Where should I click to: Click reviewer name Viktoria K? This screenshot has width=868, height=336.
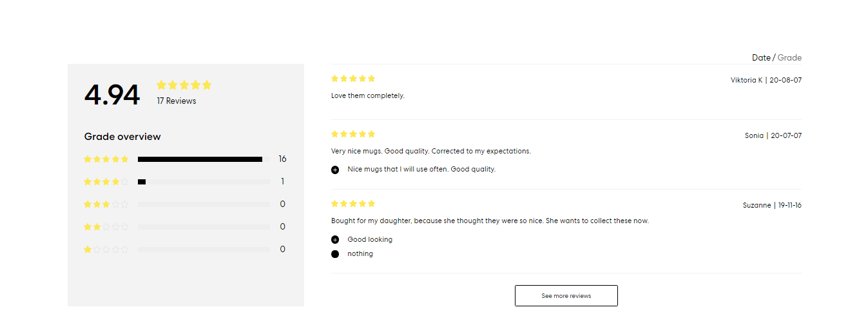746,80
